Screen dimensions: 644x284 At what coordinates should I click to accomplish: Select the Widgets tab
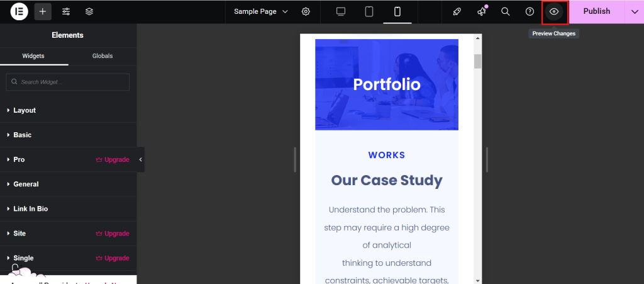coord(33,56)
